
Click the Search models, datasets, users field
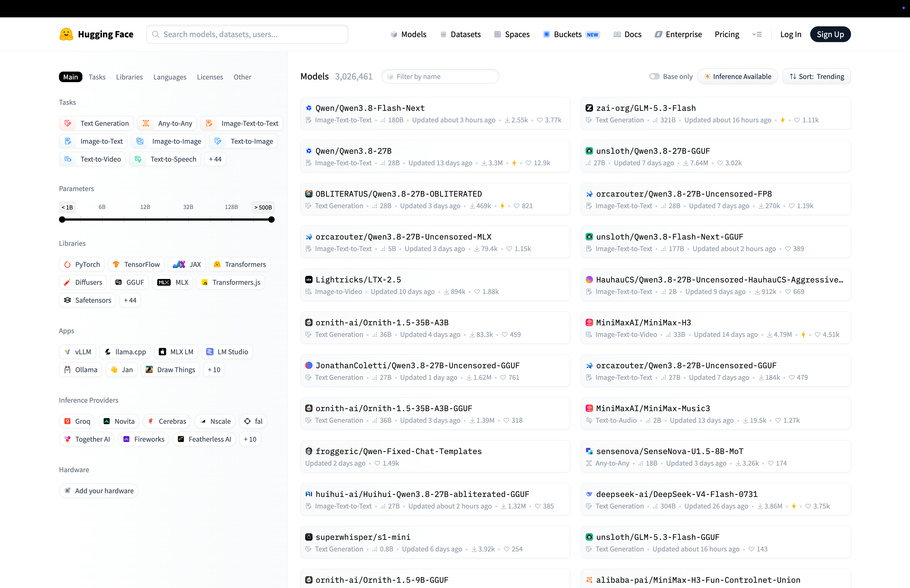(x=247, y=34)
